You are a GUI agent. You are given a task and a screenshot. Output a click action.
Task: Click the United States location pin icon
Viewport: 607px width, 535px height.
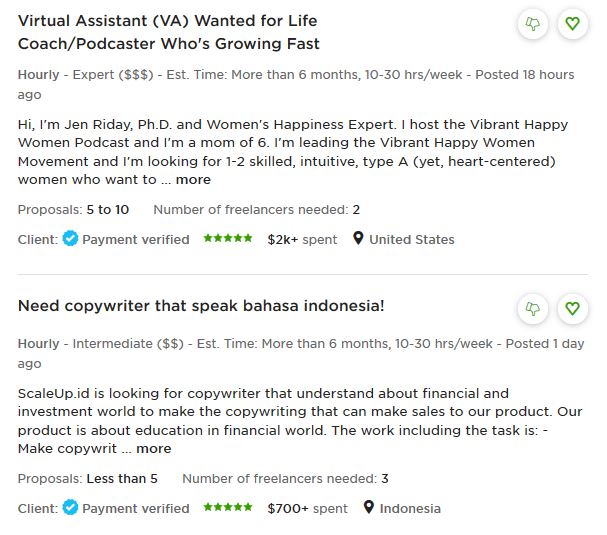pos(358,239)
